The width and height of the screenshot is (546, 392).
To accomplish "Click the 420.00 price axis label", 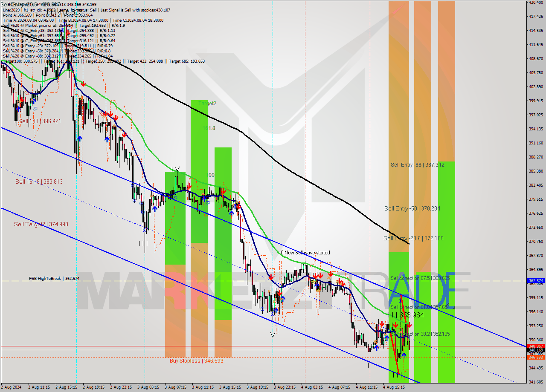I will [x=536, y=2].
